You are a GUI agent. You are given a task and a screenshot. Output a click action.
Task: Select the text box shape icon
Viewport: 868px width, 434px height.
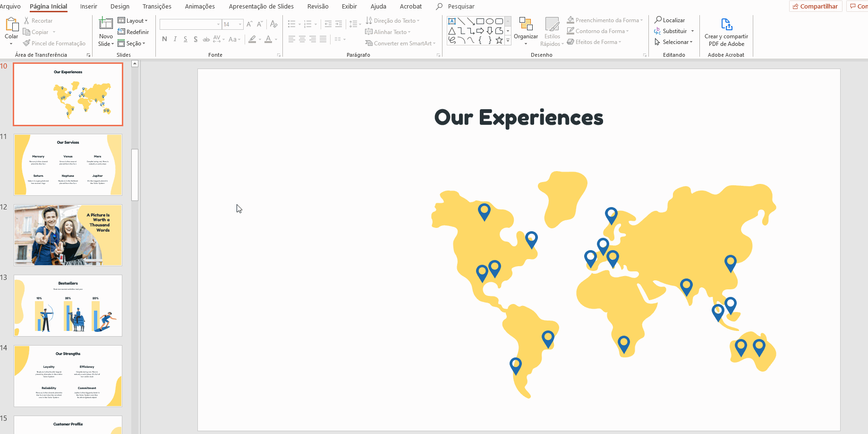pos(452,21)
